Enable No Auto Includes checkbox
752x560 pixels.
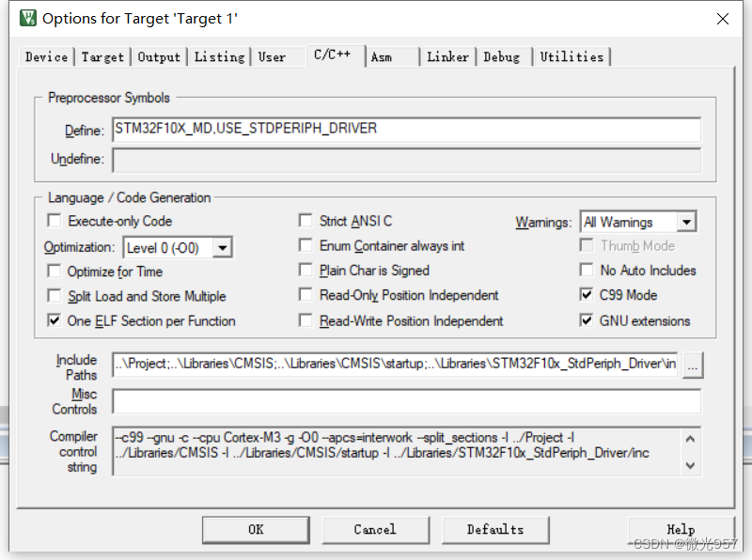point(586,270)
